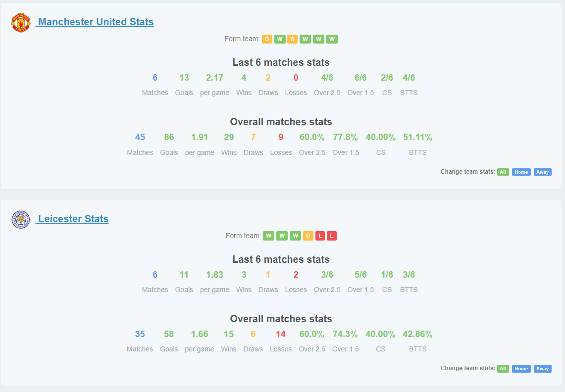
Task: Click Leicester overall 14 losses value
Action: [281, 335]
